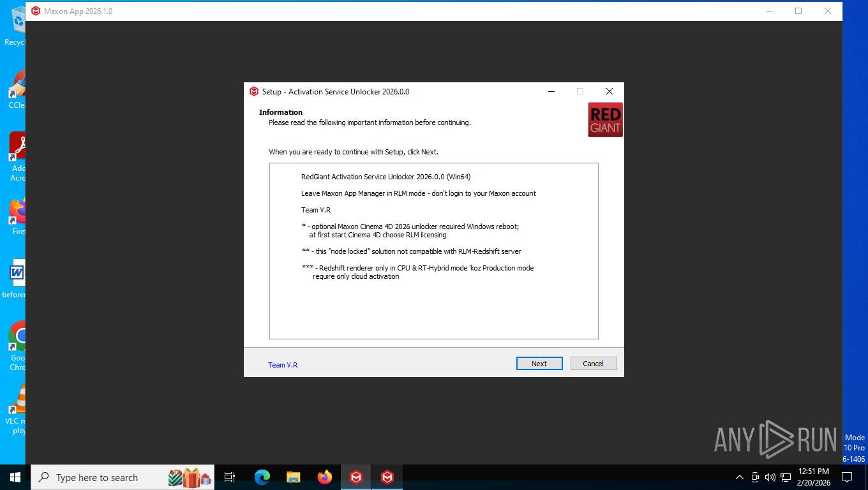Click the 'When you are ready to continue' line
Image resolution: width=868 pixels, height=490 pixels.
[354, 152]
